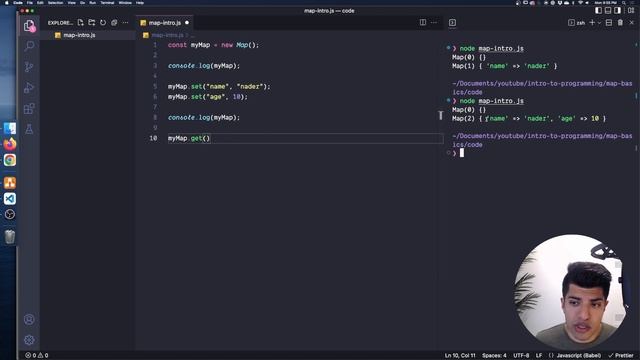Open the Customize Layout control
This screenshot has height=360, width=640.
[631, 11]
